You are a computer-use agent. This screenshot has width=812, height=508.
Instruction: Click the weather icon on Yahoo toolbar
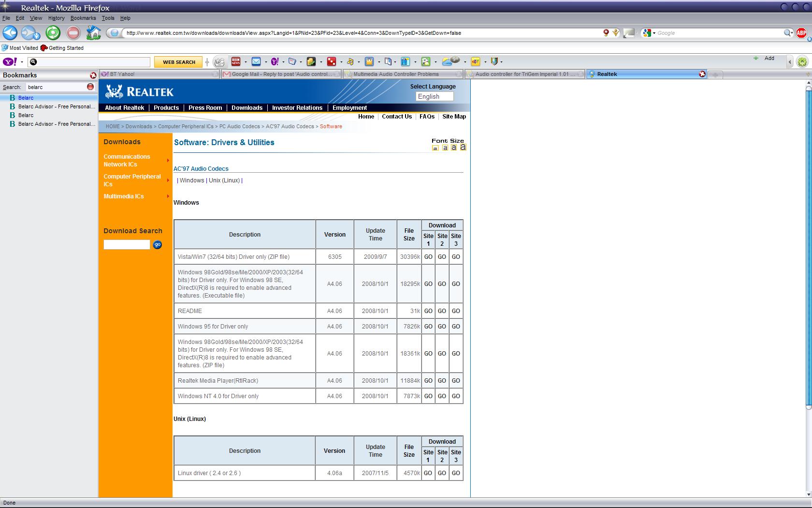[450, 61]
